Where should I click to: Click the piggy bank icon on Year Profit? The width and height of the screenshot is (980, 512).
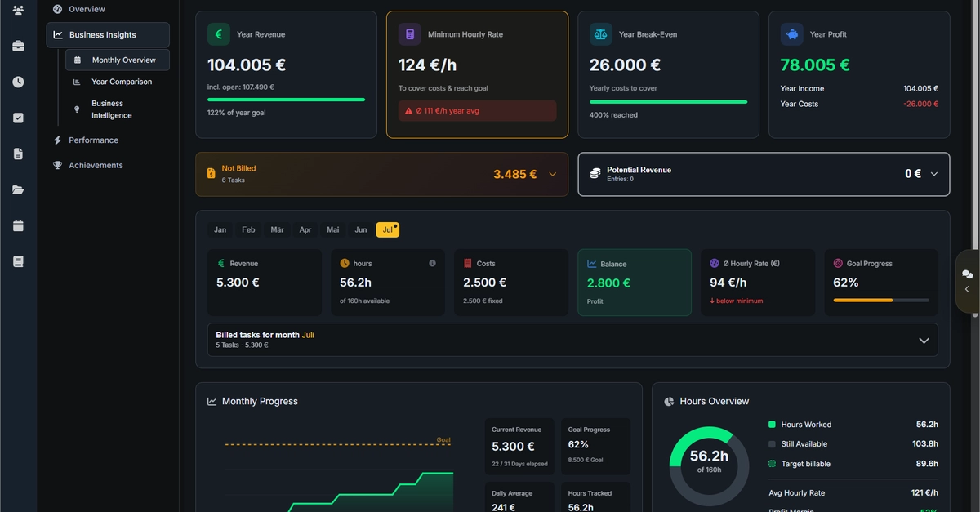tap(791, 34)
